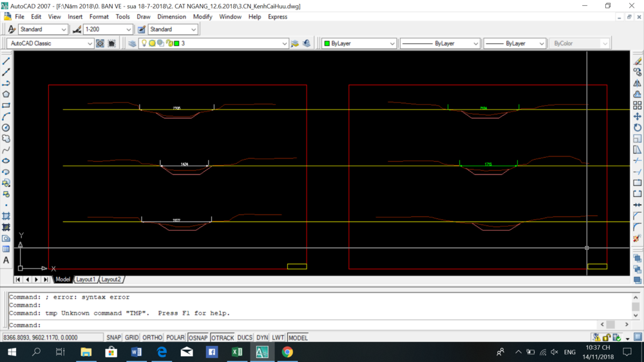Open the Express menu
644x362 pixels.
coord(277,17)
